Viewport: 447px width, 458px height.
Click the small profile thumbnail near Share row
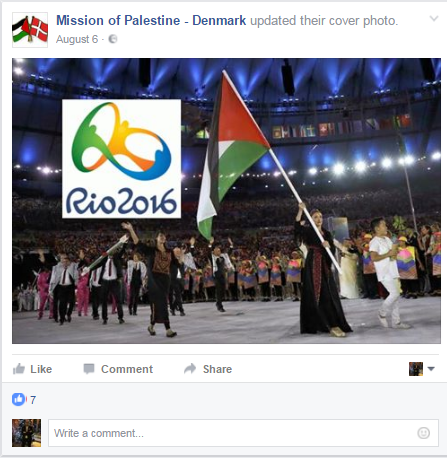pos(416,369)
